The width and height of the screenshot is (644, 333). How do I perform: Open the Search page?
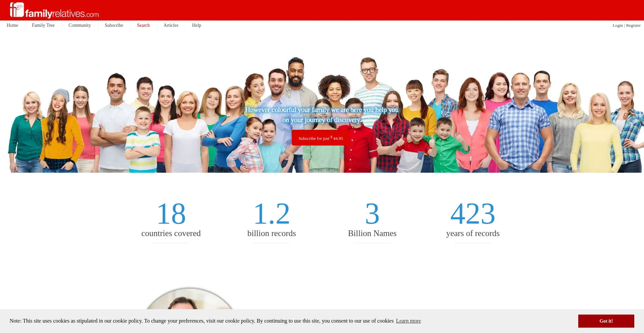pyautogui.click(x=143, y=25)
